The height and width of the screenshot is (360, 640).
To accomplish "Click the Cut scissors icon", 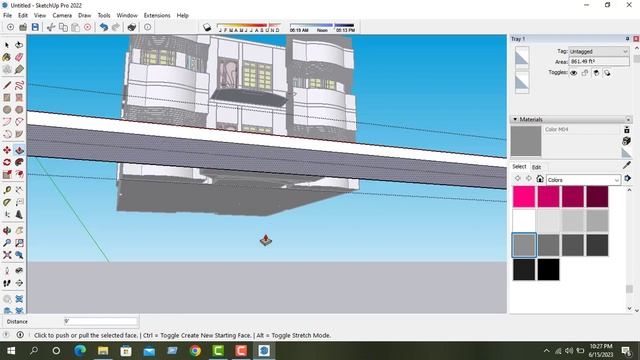I will [51, 27].
